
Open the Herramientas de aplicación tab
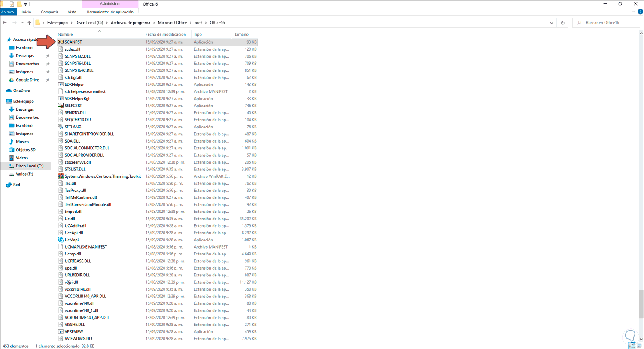tap(110, 12)
